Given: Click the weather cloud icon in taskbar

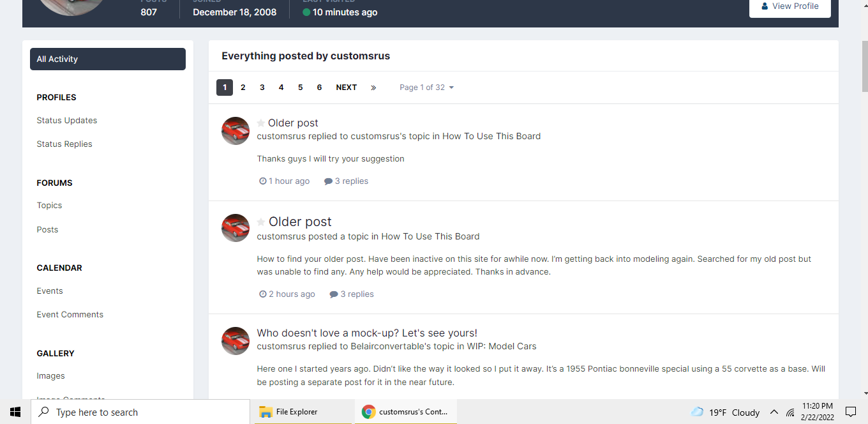Looking at the screenshot, I should tap(697, 412).
